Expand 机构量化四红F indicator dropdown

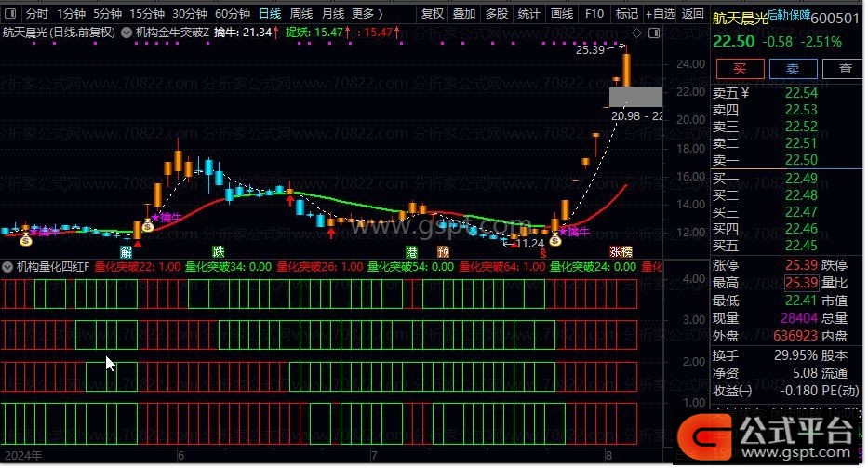pos(7,267)
